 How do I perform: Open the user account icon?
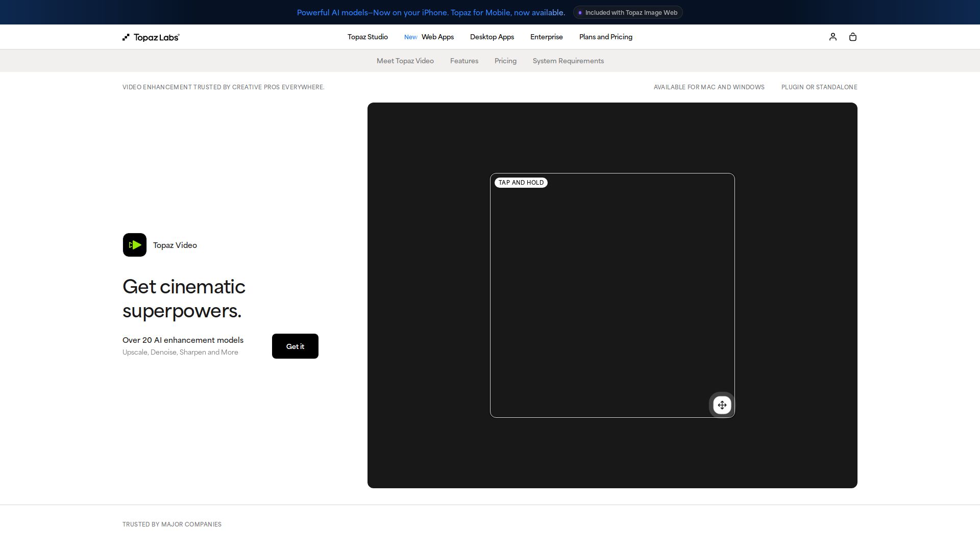pos(833,37)
